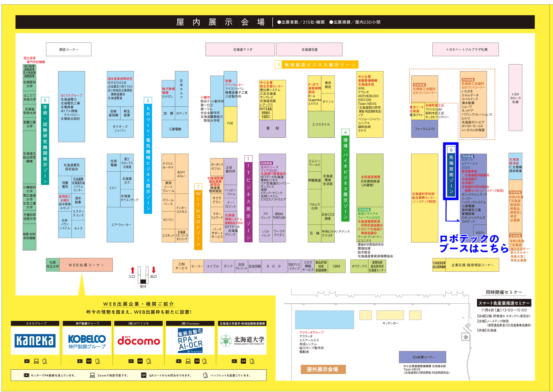Click the laptop Zoom icon under the RPA AI-OCR image

188,361
